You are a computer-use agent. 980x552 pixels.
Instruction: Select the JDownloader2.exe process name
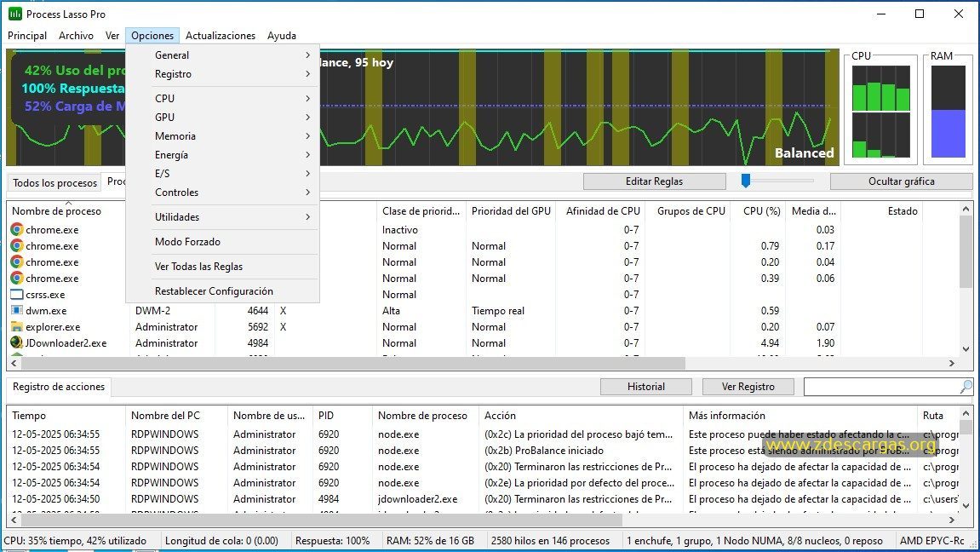click(66, 343)
